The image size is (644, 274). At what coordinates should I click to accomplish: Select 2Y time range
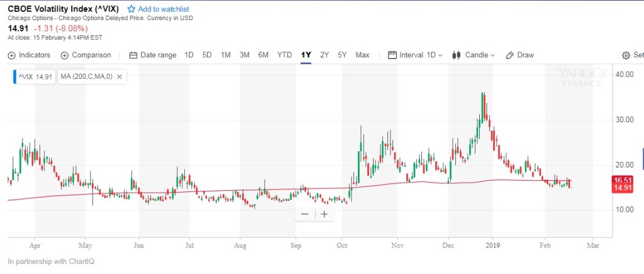[x=325, y=55]
